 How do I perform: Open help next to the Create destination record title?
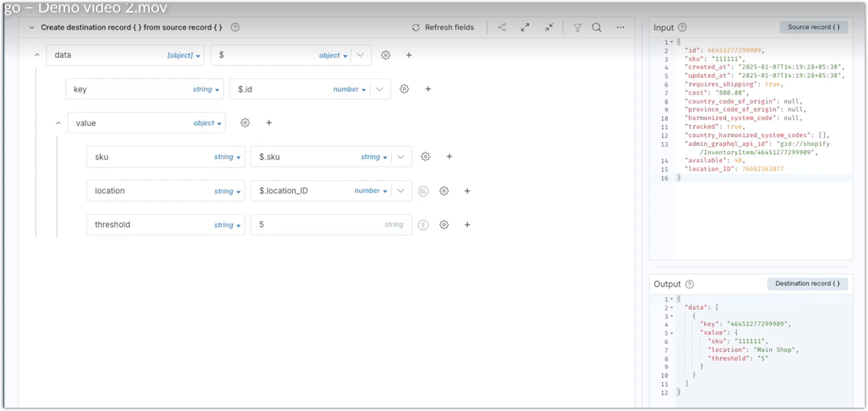pos(235,27)
